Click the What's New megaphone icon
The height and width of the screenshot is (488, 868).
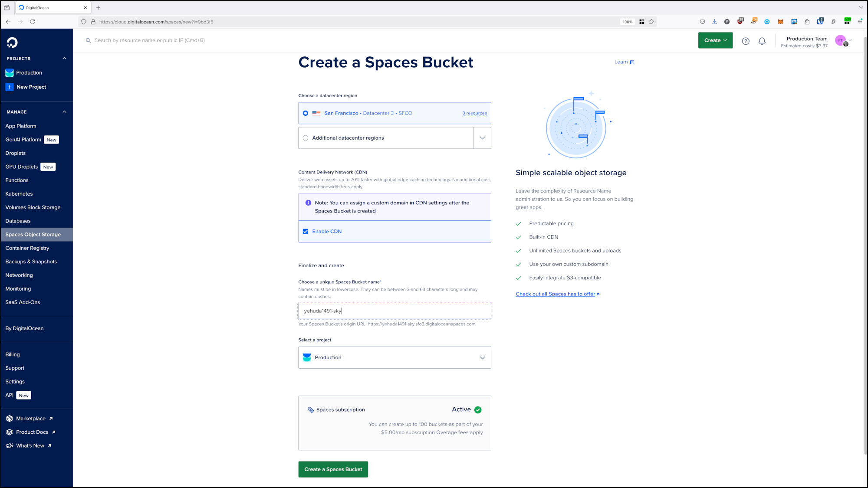tap(10, 445)
